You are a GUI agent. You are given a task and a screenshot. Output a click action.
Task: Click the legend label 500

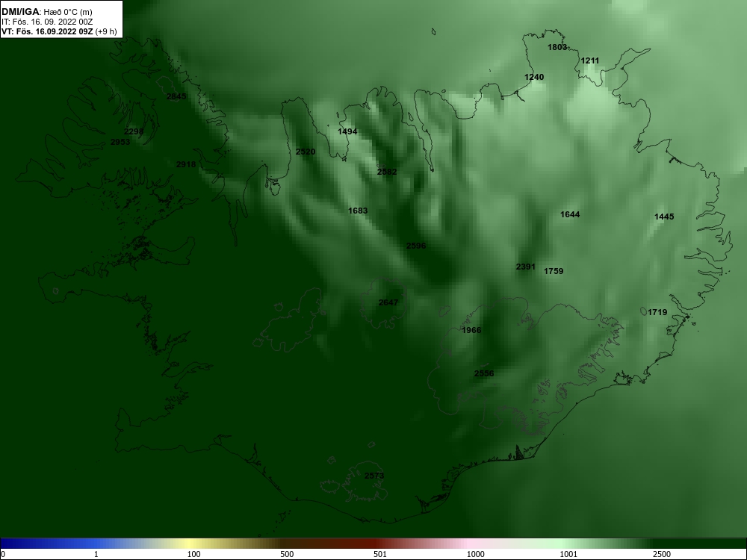(287, 554)
